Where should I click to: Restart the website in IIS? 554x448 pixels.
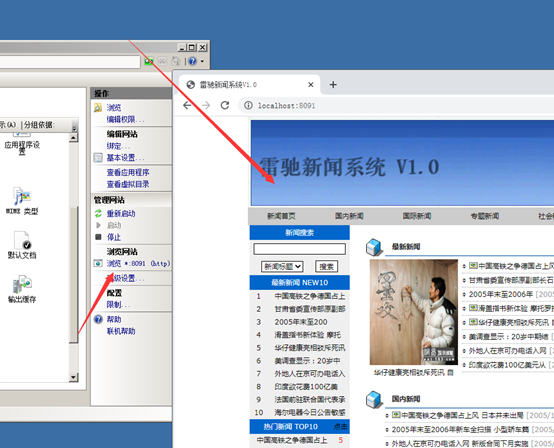pyautogui.click(x=121, y=213)
